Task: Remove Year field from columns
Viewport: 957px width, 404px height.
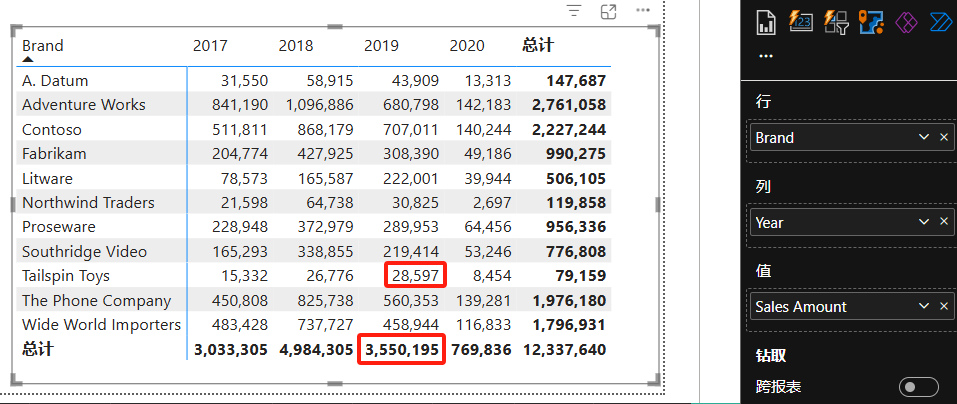Action: pyautogui.click(x=944, y=222)
